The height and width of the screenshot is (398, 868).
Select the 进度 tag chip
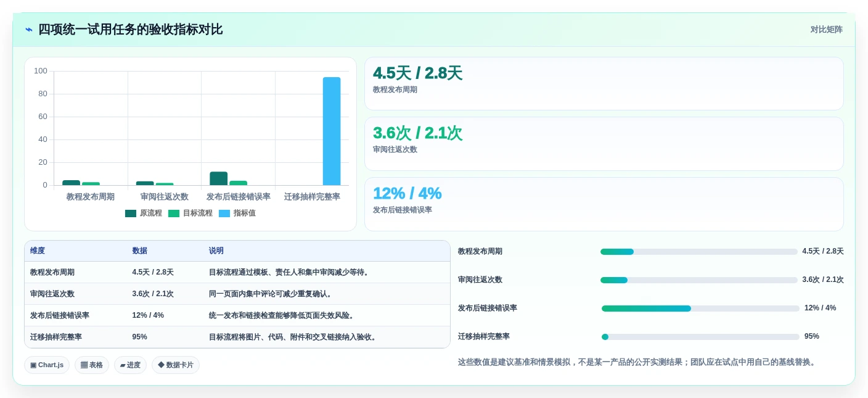point(130,365)
